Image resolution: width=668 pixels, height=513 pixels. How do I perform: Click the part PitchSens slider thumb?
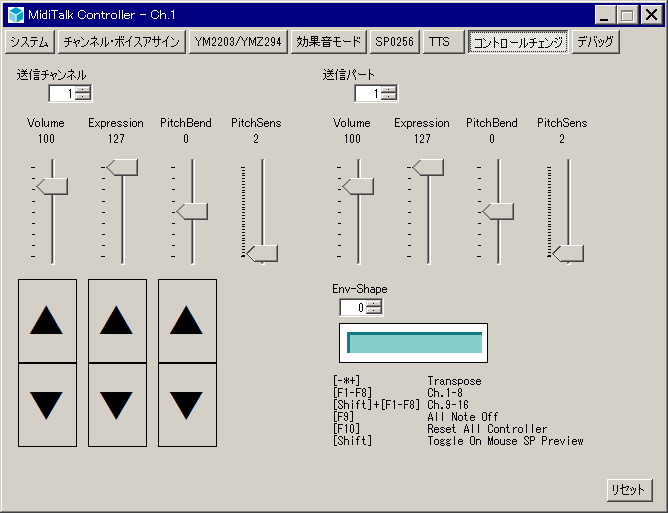tap(568, 254)
